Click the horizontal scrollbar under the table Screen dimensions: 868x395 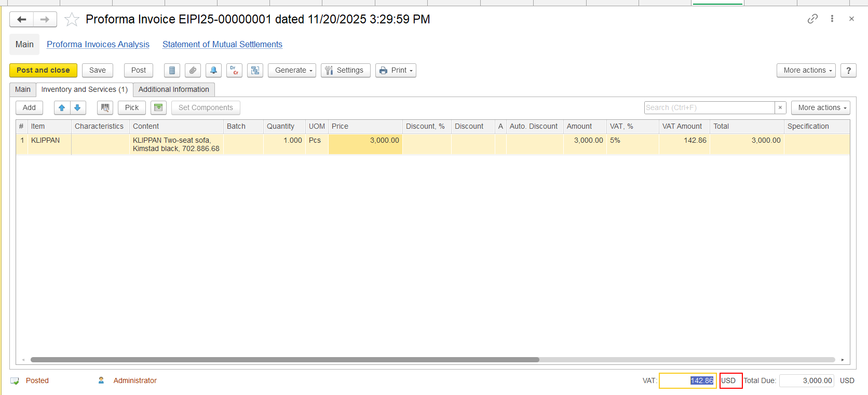(x=284, y=360)
